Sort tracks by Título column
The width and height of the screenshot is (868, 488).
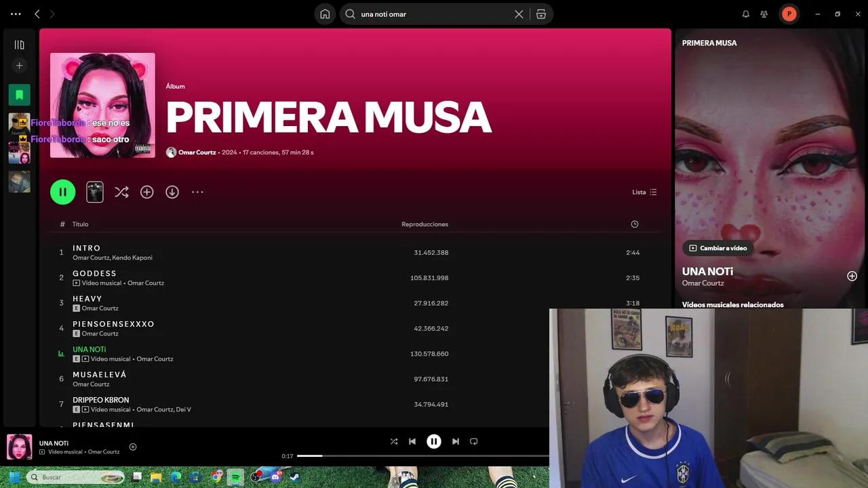tap(80, 224)
